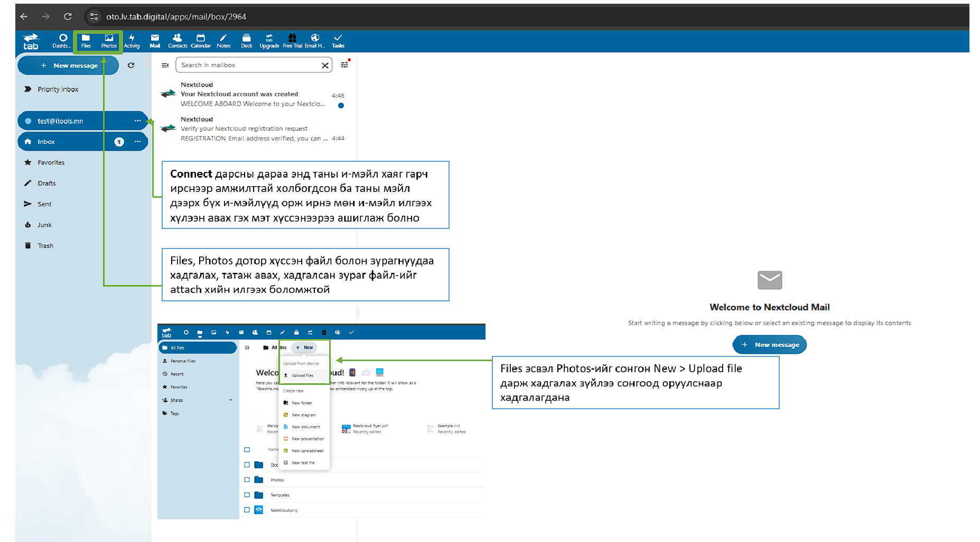
Task: Open the Inbox folder actions menu
Action: (x=138, y=142)
